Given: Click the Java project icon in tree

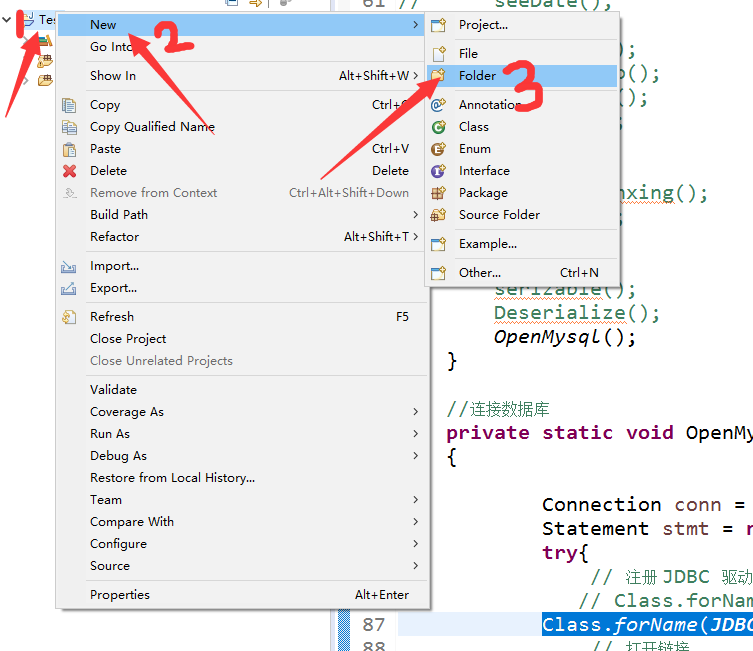Looking at the screenshot, I should [29, 20].
